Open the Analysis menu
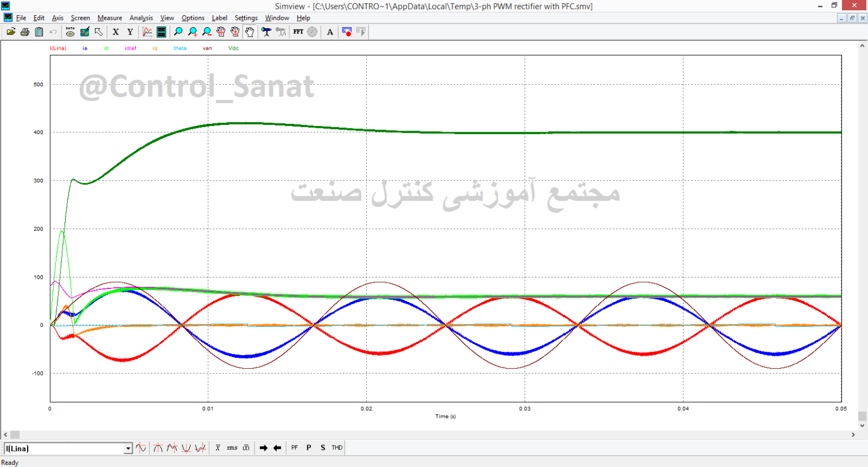Image resolution: width=868 pixels, height=467 pixels. [141, 18]
